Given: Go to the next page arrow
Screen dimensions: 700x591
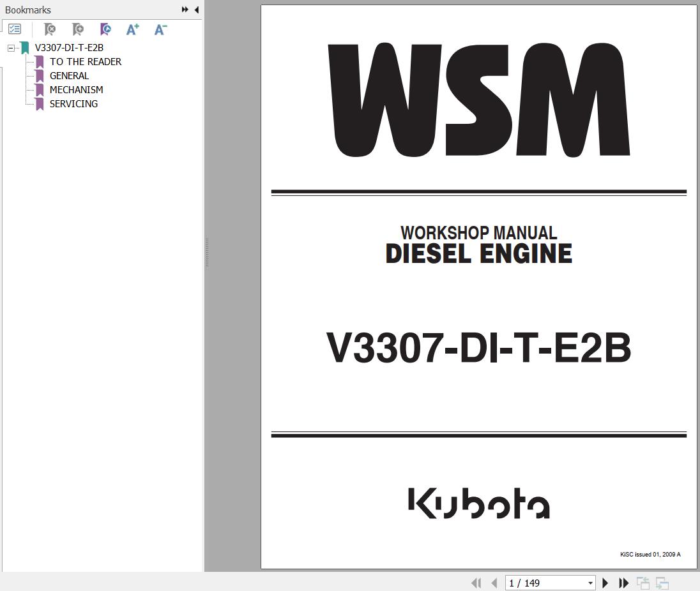Looking at the screenshot, I should [605, 583].
